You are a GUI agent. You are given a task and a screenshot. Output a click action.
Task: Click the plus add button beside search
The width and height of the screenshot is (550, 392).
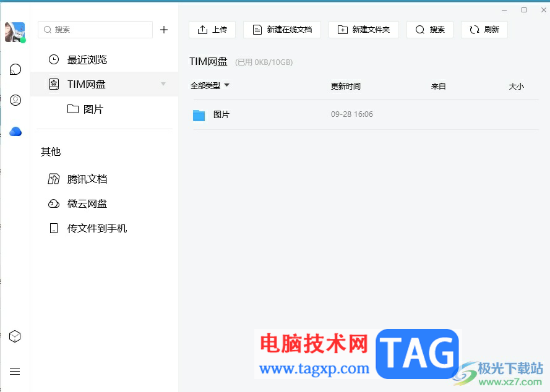click(164, 30)
